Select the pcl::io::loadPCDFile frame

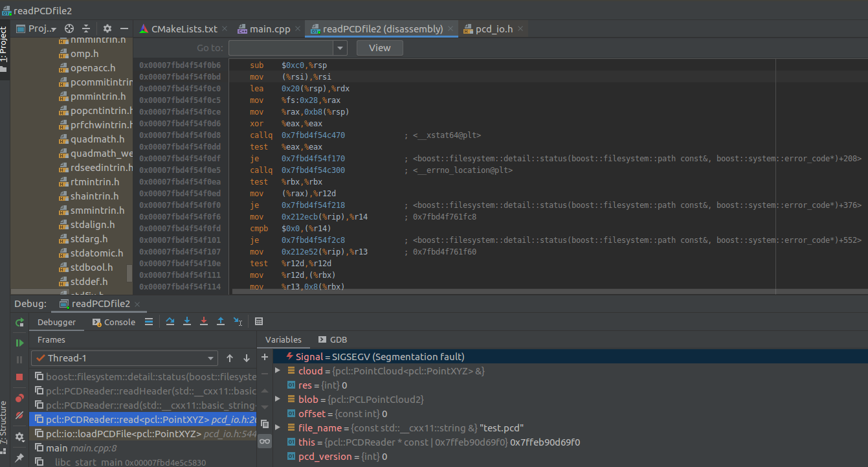pyautogui.click(x=144, y=434)
